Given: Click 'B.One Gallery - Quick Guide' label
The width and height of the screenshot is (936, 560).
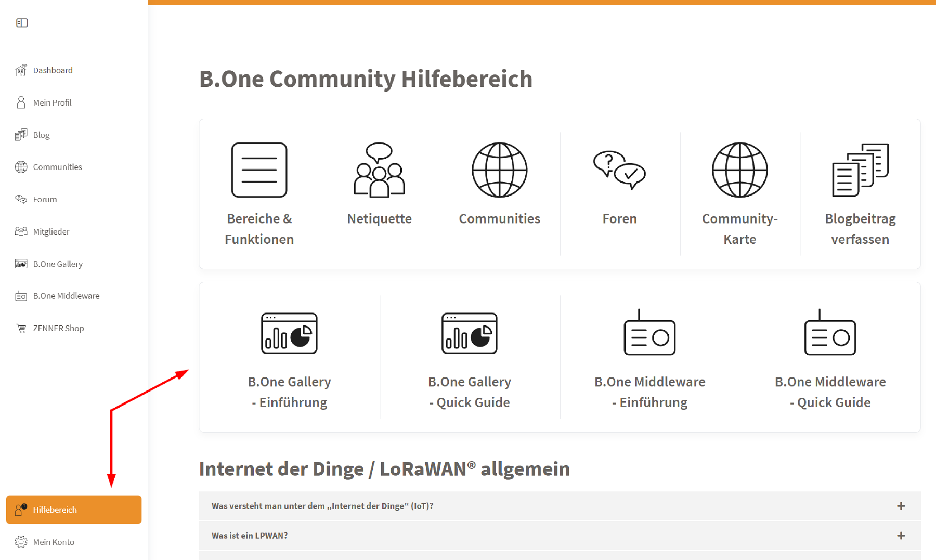Looking at the screenshot, I should click(x=470, y=392).
